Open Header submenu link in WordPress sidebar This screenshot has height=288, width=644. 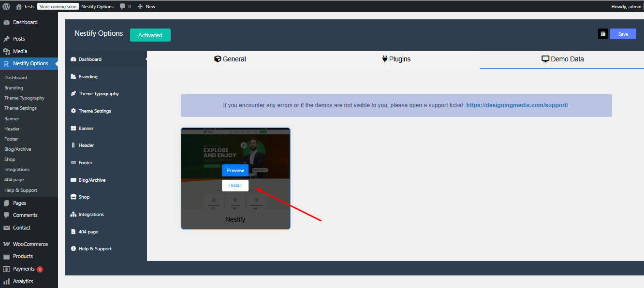pyautogui.click(x=12, y=129)
